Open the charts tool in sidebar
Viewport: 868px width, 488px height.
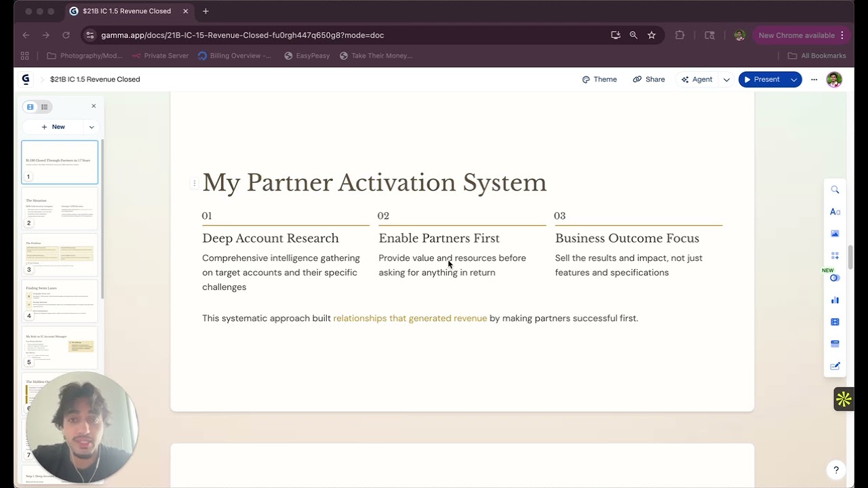click(835, 300)
